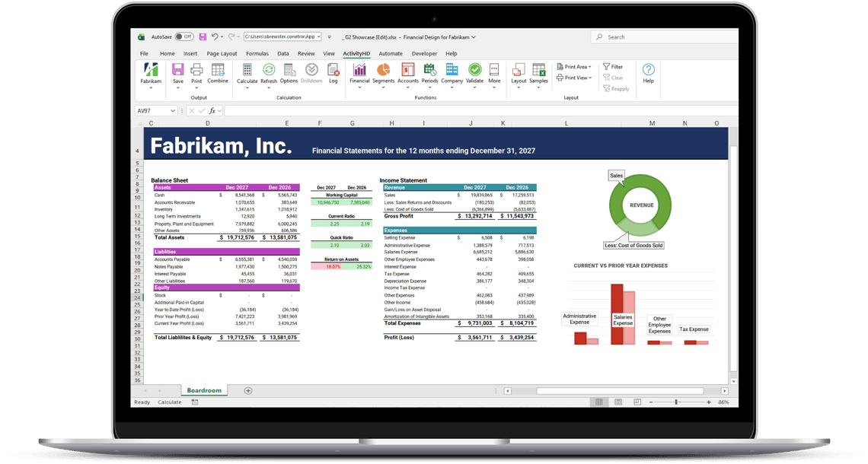The width and height of the screenshot is (868, 464).
Task: Click the Calculate icon in ribbon
Action: pyautogui.click(x=247, y=70)
